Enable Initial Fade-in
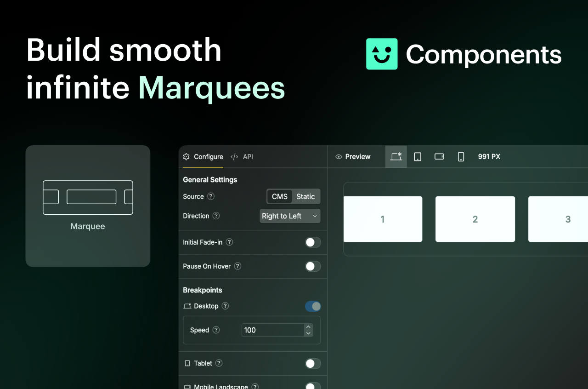Viewport: 588px width, 389px height. (x=313, y=242)
